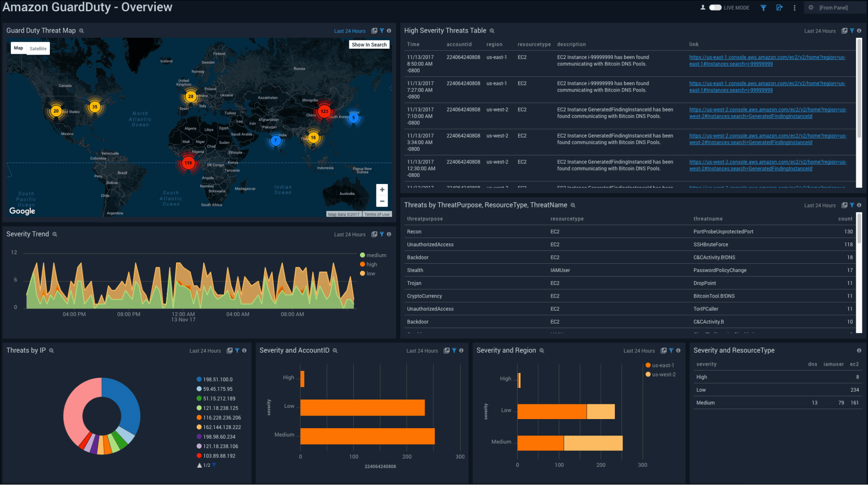
Task: Open us-west-2 console link in 3:34:00 AM row
Action: [768, 139]
